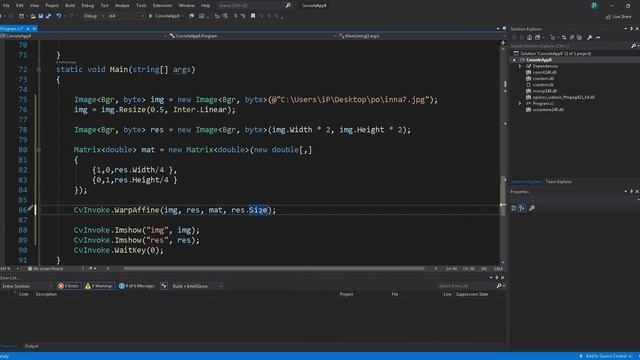Click the No issues found indicator
The width and height of the screenshot is (640, 360).
[45, 269]
